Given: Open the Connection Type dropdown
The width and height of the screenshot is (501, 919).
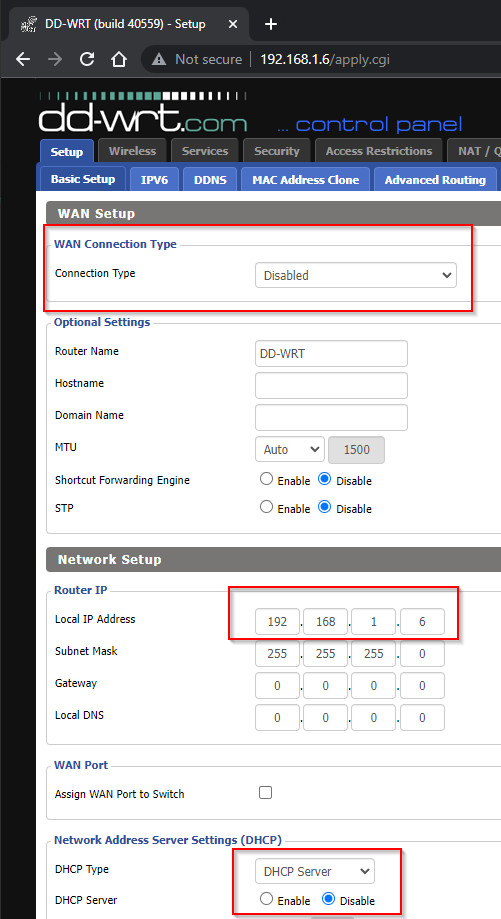Looking at the screenshot, I should tap(356, 275).
